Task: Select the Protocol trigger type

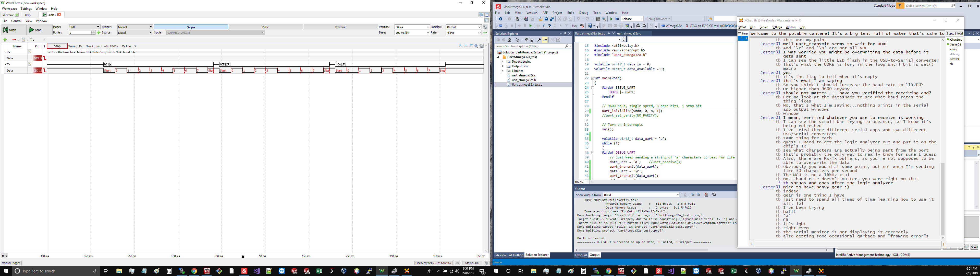Action: click(340, 27)
